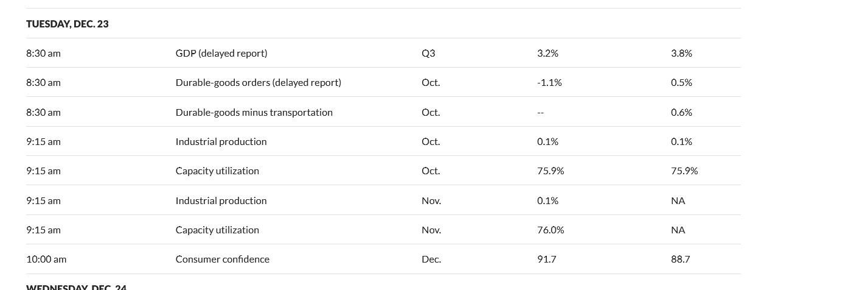Image resolution: width=868 pixels, height=290 pixels.
Task: Click the 76.0% capacity utilization value
Action: tap(550, 230)
